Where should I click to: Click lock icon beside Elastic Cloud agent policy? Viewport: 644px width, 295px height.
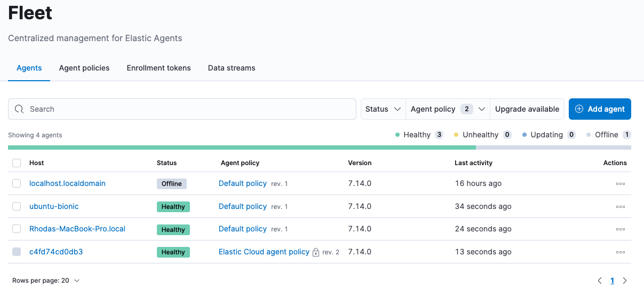316,252
